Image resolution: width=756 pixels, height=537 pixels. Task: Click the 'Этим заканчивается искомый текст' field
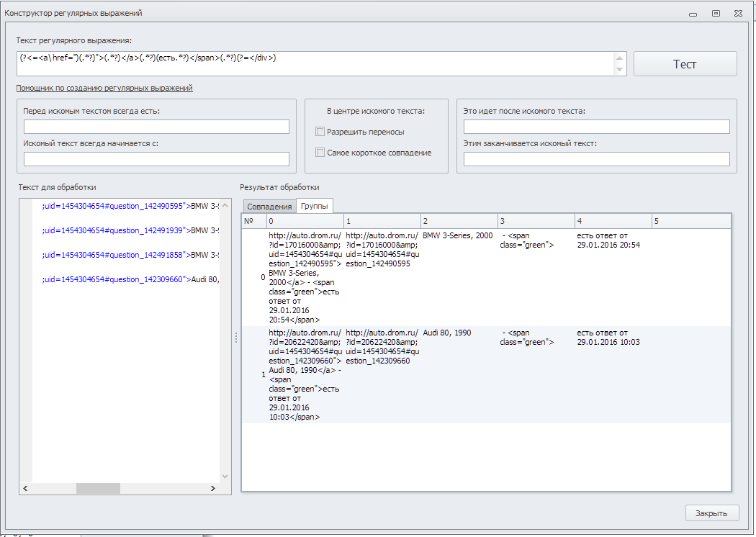pos(596,159)
